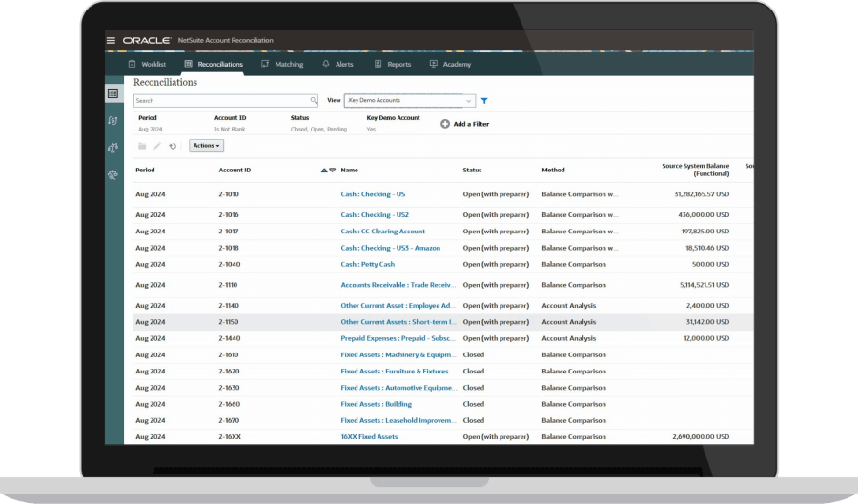Open the Key Demo Account filter
Image resolution: width=858 pixels, height=504 pixels.
pos(393,124)
